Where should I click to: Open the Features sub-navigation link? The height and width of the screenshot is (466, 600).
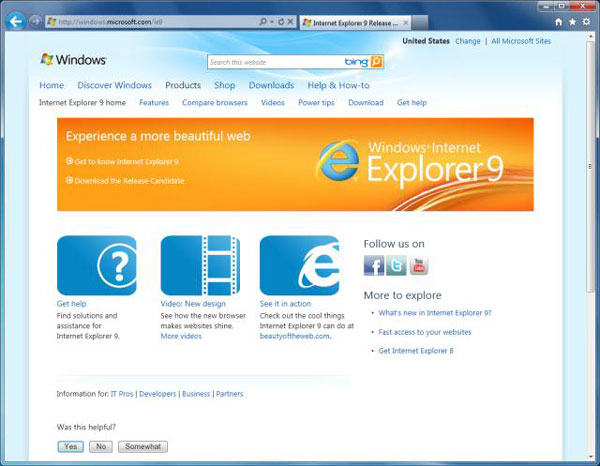154,103
